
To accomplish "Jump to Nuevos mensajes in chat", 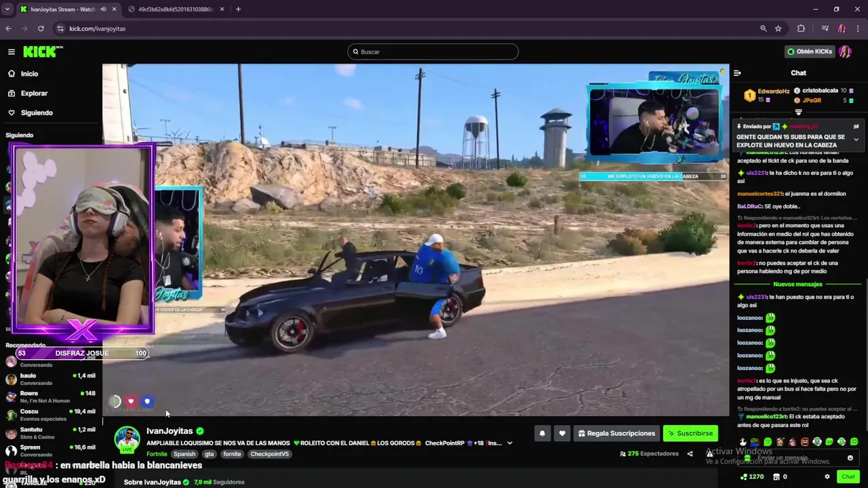I will pos(797,285).
